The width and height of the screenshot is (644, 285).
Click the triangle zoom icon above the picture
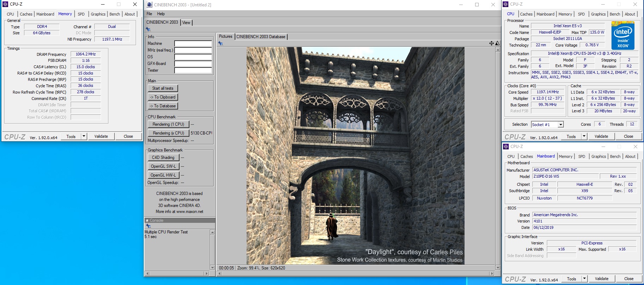tap(497, 43)
